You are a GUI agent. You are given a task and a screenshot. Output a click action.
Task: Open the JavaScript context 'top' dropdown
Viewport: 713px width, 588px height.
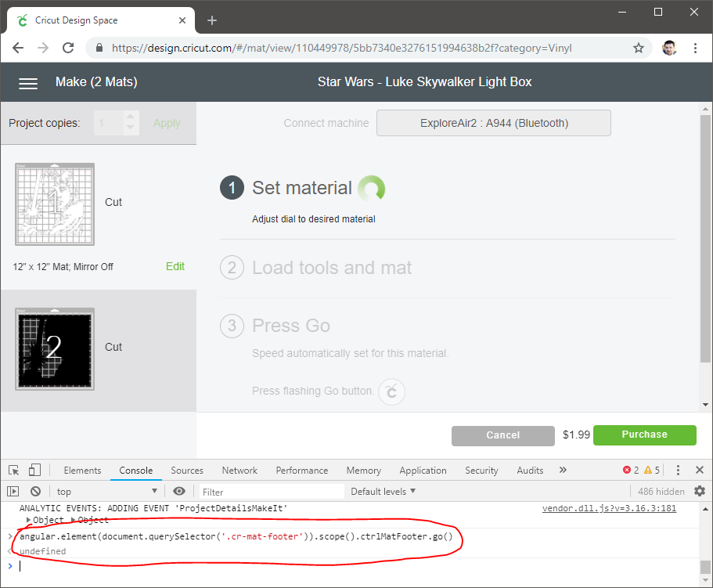pyautogui.click(x=106, y=492)
